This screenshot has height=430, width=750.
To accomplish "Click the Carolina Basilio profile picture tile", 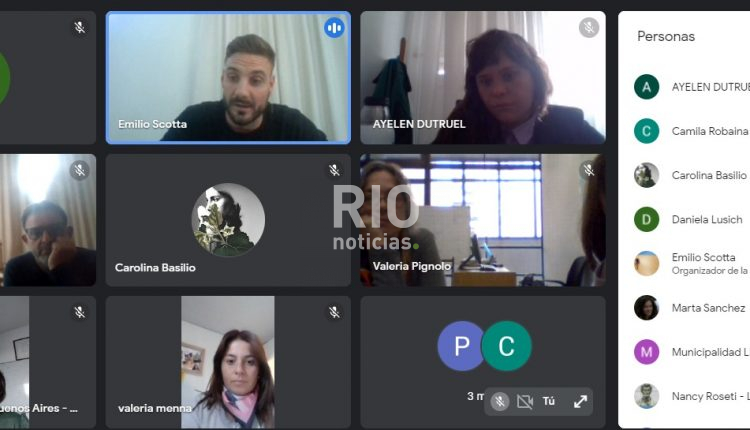I will (x=228, y=220).
